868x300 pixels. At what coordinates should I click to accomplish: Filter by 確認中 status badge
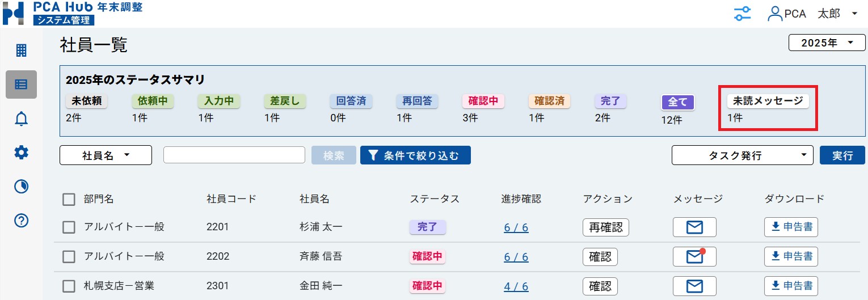click(483, 102)
